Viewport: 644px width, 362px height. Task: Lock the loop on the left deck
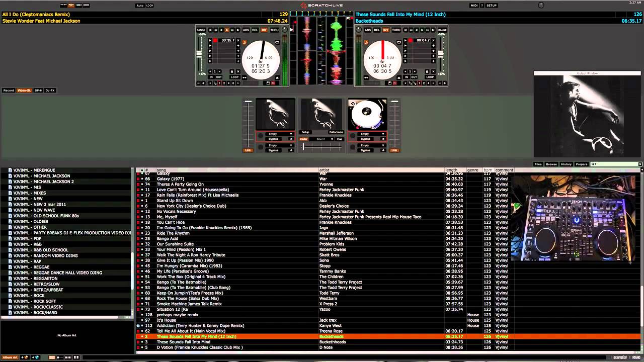coord(232,71)
